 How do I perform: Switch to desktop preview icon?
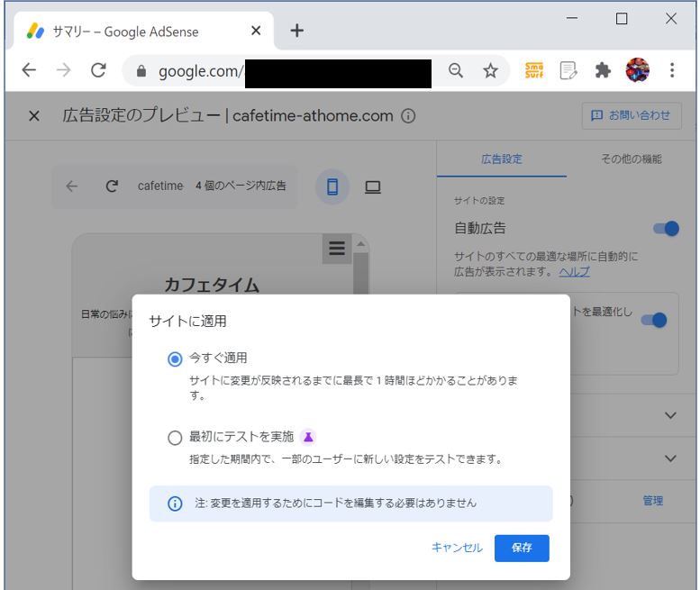pos(372,186)
